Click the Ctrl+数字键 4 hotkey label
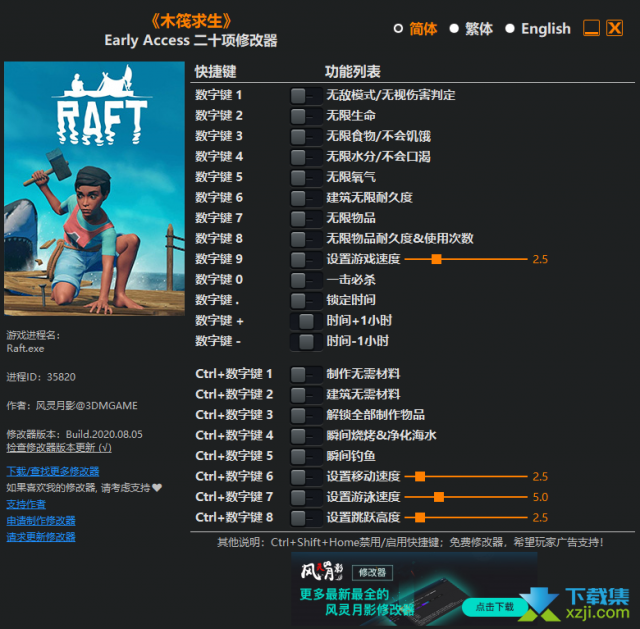The height and width of the screenshot is (629, 640). click(x=234, y=435)
